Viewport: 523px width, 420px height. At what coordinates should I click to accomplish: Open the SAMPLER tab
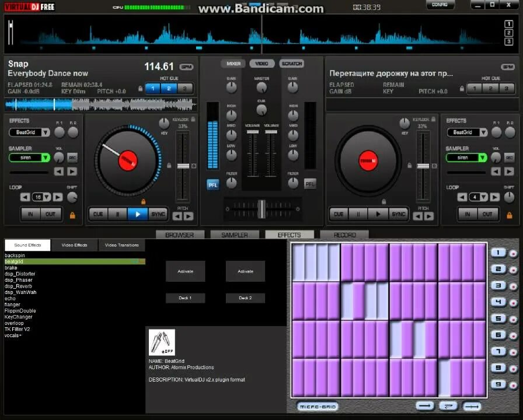tap(235, 235)
